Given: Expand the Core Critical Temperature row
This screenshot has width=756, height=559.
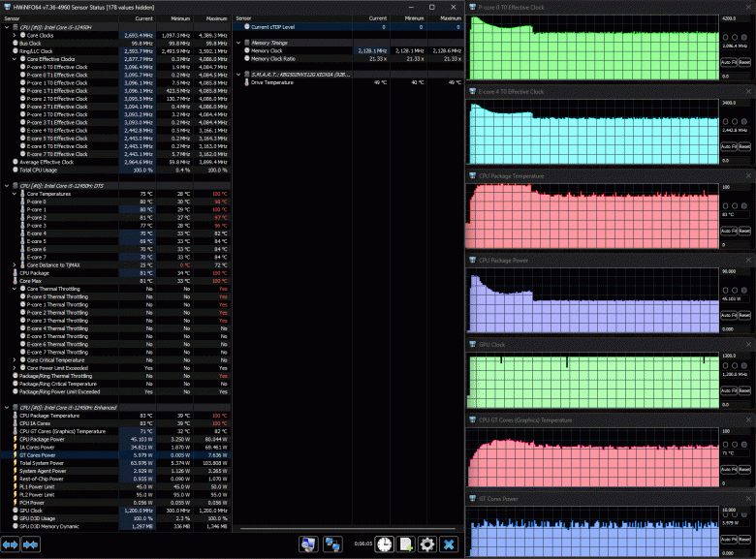Looking at the screenshot, I should 15,358.
